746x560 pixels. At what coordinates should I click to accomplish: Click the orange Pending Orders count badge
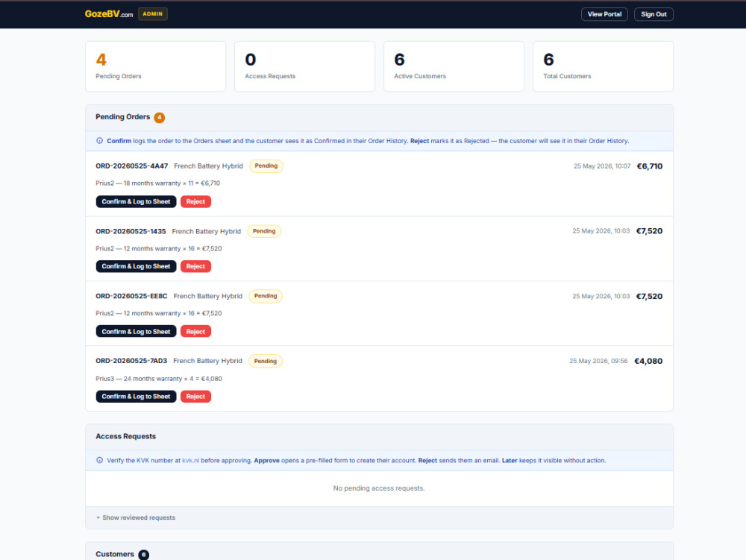(x=160, y=117)
